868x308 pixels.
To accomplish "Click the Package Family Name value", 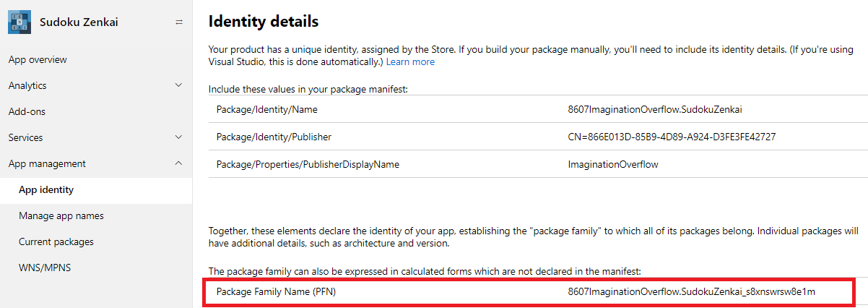I will pyautogui.click(x=691, y=291).
